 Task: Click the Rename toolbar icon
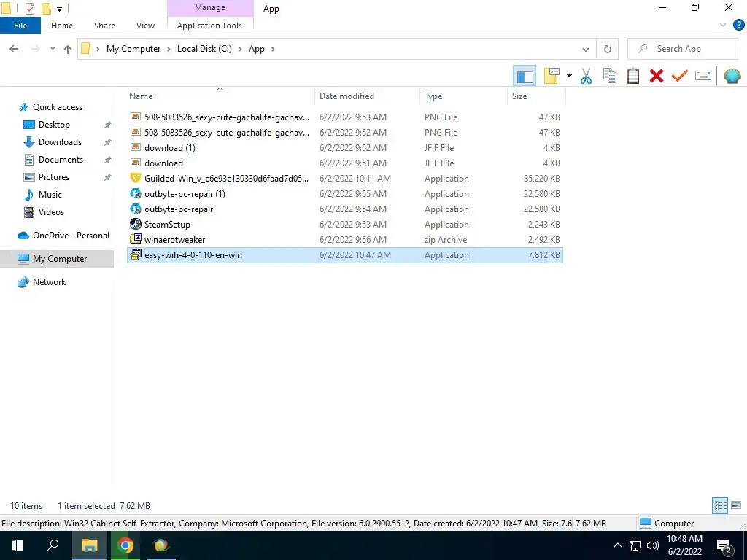pos(703,76)
